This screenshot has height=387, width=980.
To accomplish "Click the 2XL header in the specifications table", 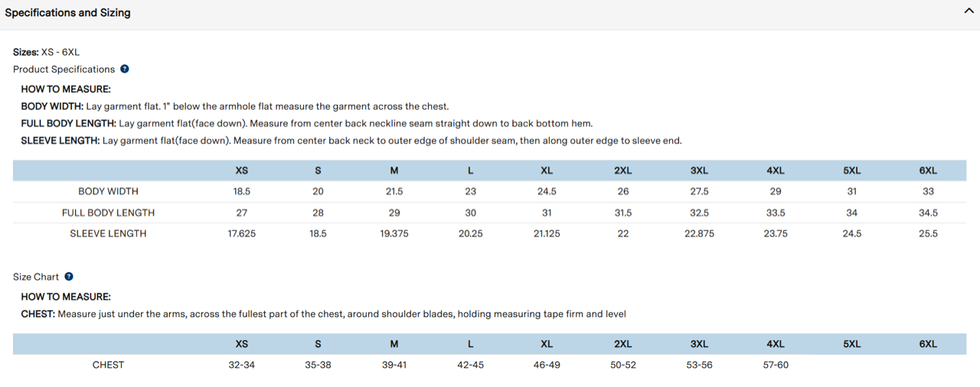I will [x=622, y=171].
